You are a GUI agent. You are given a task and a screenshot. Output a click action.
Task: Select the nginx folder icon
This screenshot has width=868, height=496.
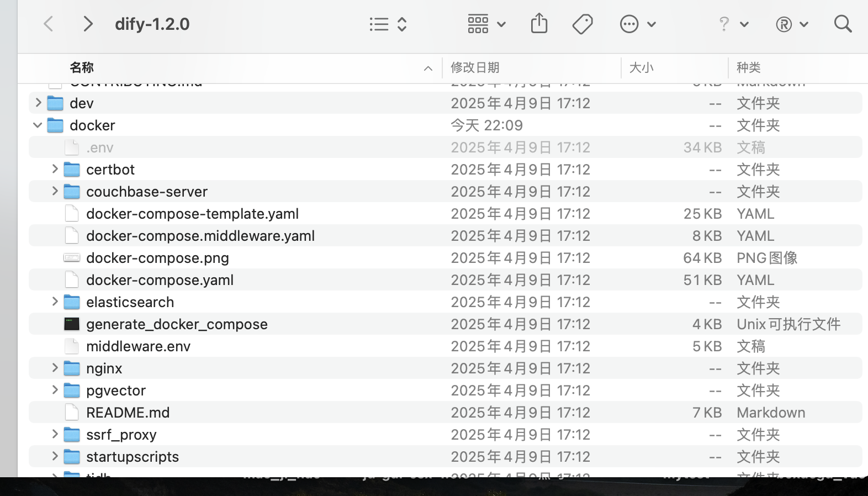(x=72, y=368)
